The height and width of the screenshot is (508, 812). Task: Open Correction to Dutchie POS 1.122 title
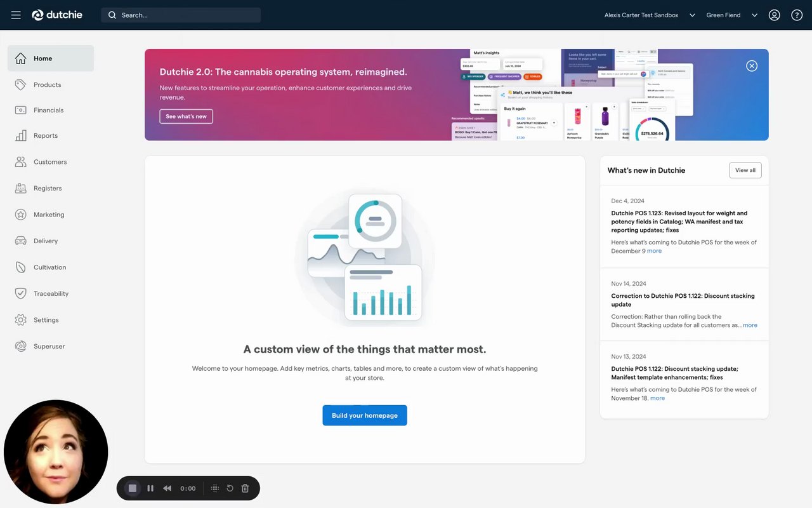coord(683,300)
